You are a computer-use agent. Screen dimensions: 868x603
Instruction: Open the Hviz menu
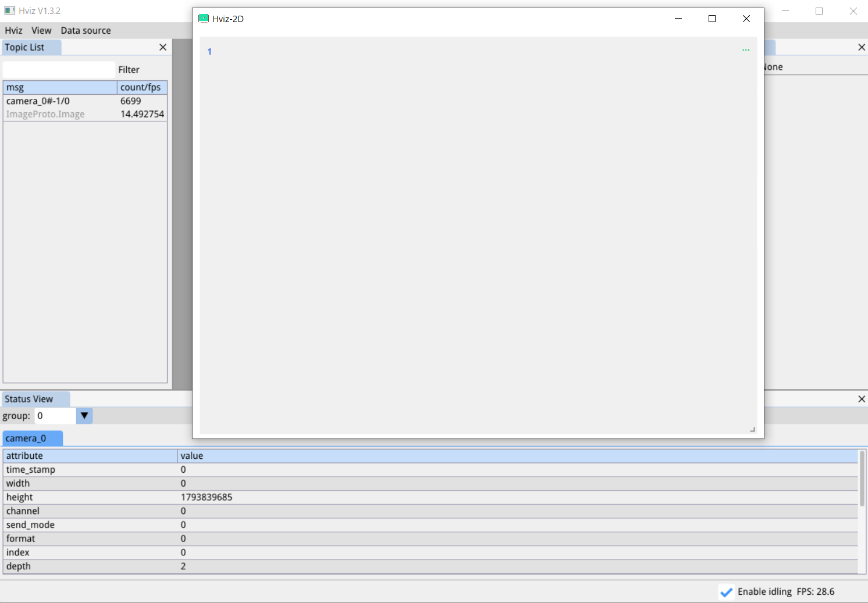tap(13, 30)
